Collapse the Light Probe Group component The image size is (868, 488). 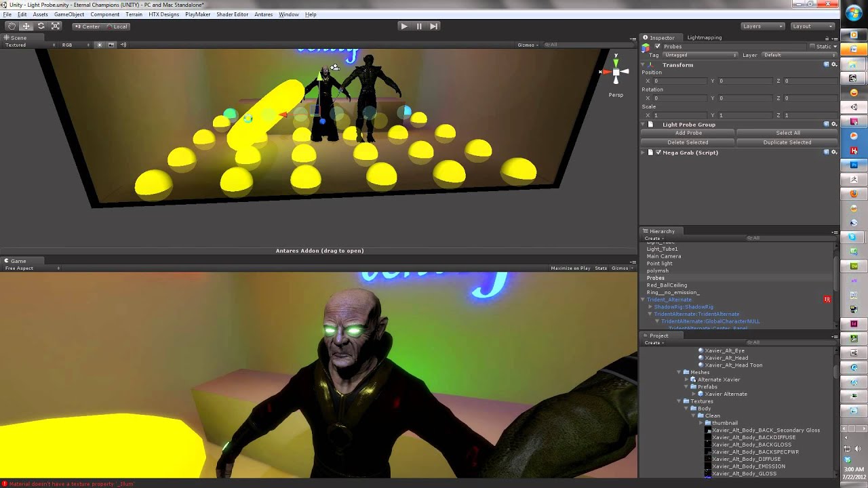coord(644,125)
